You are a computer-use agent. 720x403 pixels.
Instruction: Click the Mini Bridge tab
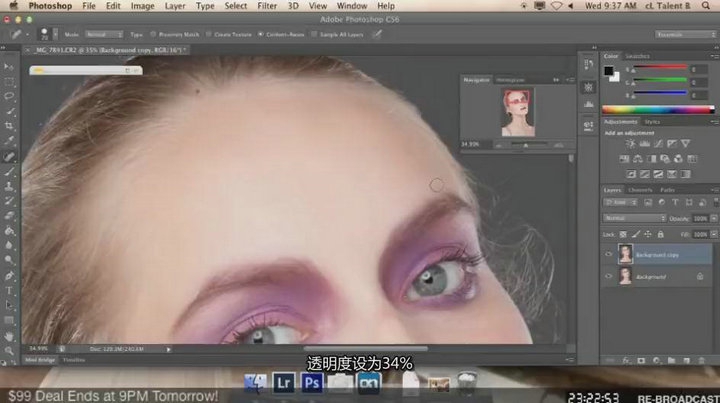tap(40, 358)
